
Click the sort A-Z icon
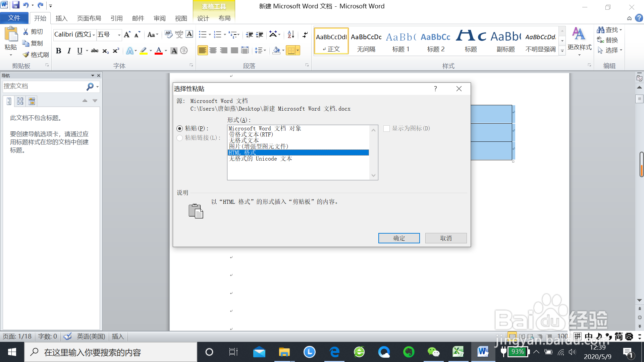click(291, 35)
